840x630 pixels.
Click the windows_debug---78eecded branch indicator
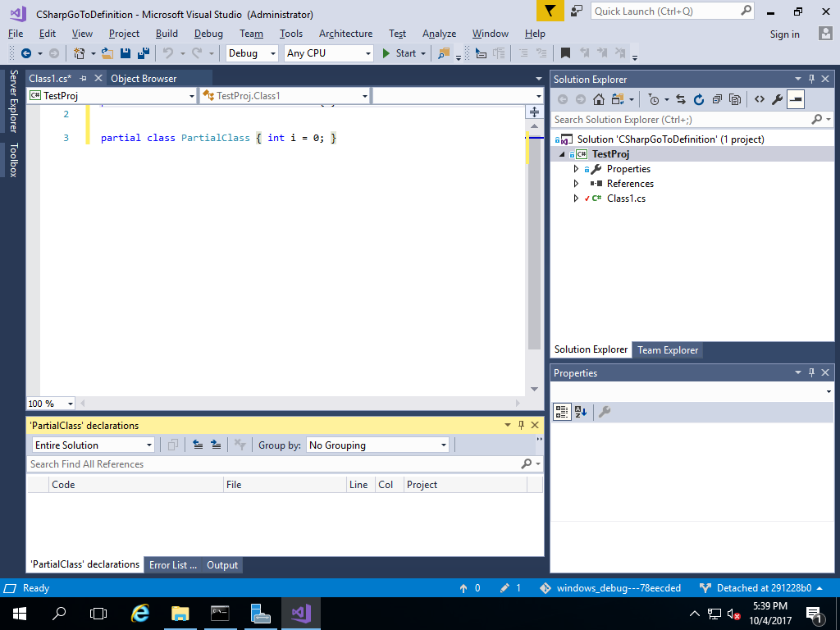(x=610, y=587)
